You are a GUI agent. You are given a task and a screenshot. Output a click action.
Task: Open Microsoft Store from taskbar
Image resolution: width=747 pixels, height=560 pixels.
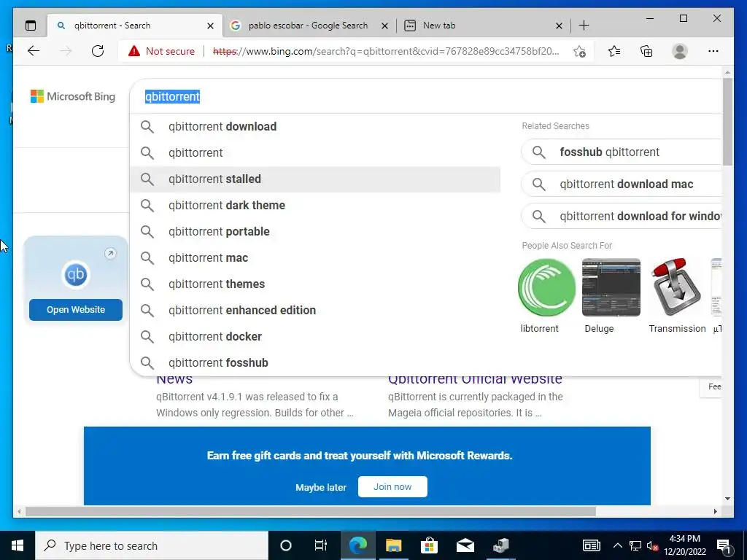click(x=429, y=545)
